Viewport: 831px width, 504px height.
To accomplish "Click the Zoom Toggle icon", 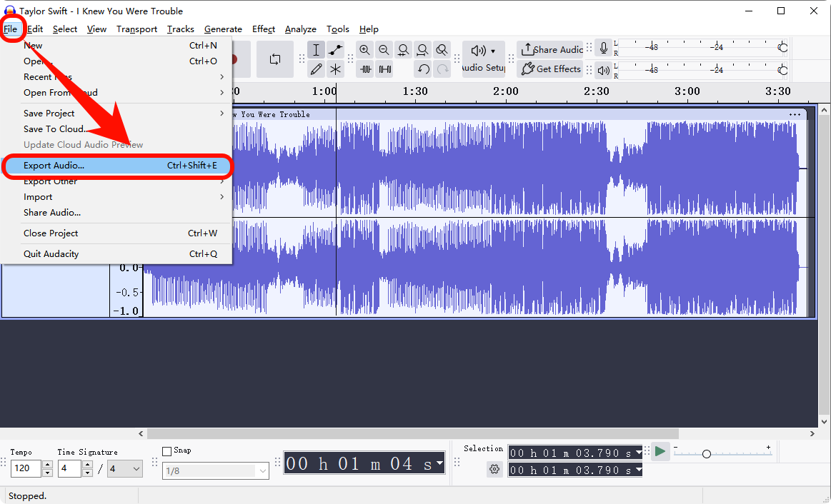I will coord(442,50).
